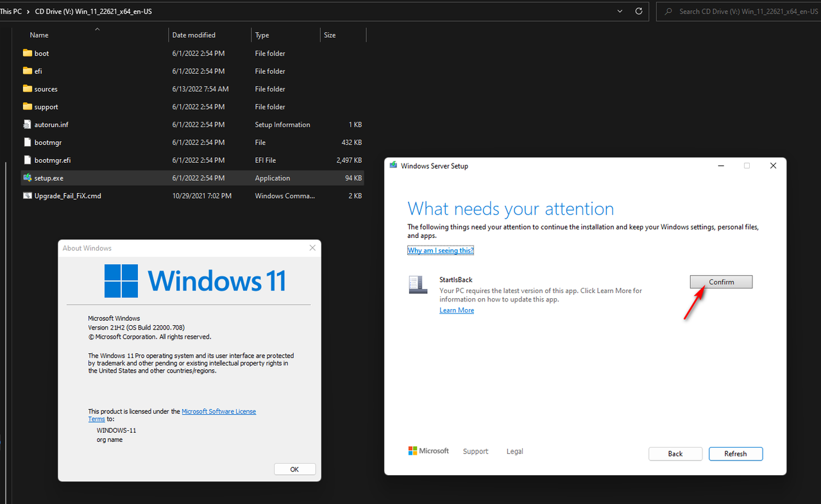This screenshot has width=821, height=504.
Task: Click the Windows Server Setup title icon
Action: click(x=393, y=165)
